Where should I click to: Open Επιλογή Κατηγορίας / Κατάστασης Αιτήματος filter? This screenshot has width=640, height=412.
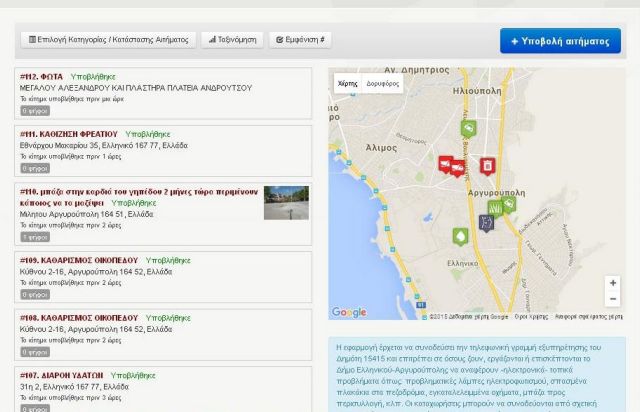pos(108,40)
